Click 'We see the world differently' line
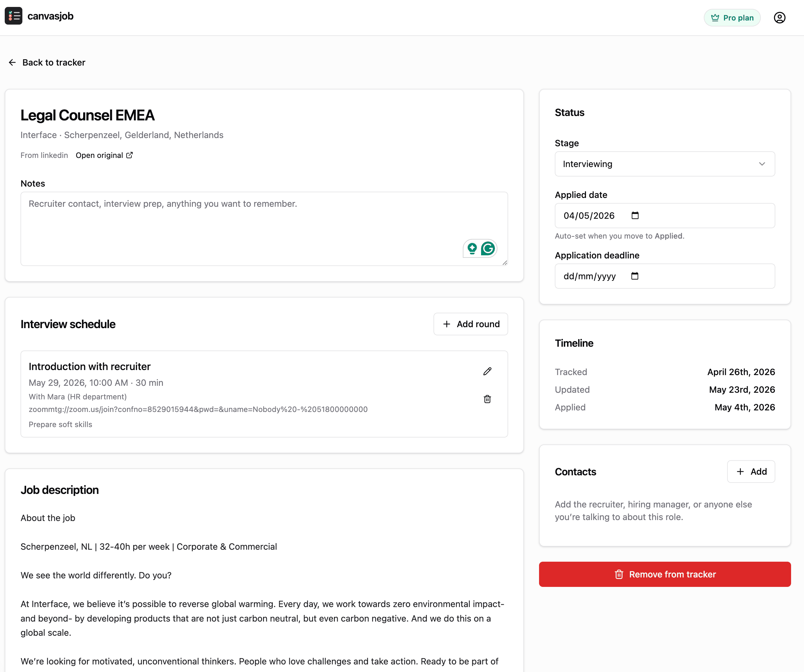This screenshot has width=804, height=672. click(96, 576)
